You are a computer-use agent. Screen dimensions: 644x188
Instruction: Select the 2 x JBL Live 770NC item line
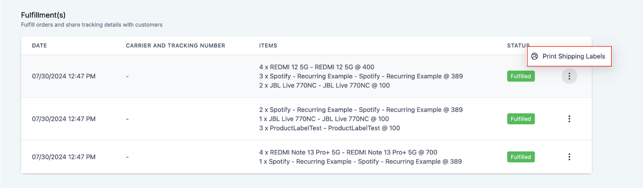pos(324,86)
